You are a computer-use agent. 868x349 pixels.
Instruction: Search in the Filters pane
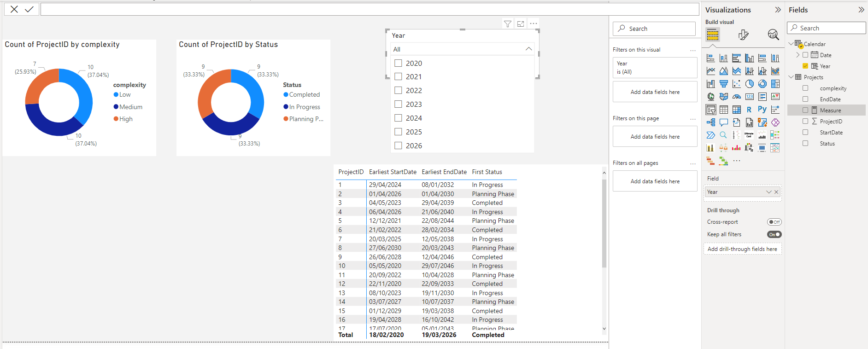click(x=654, y=29)
